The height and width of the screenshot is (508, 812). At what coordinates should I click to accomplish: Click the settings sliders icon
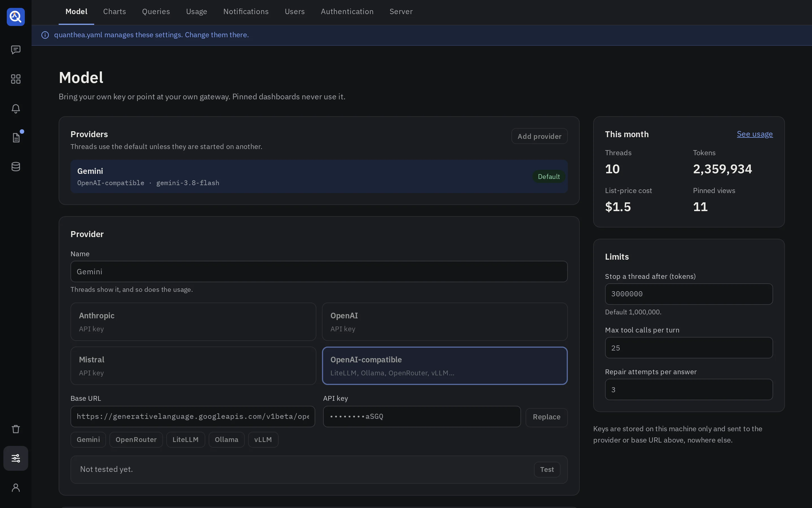click(16, 458)
